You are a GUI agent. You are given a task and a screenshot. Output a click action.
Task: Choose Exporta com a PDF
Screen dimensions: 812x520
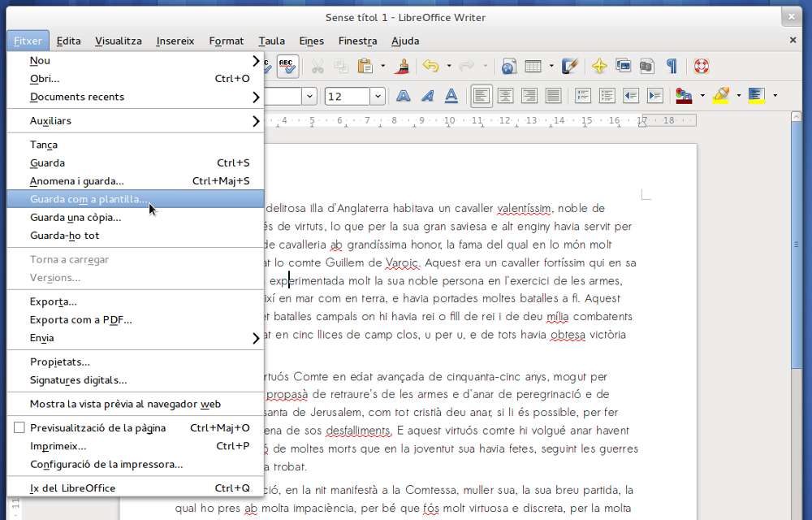pyautogui.click(x=136, y=320)
